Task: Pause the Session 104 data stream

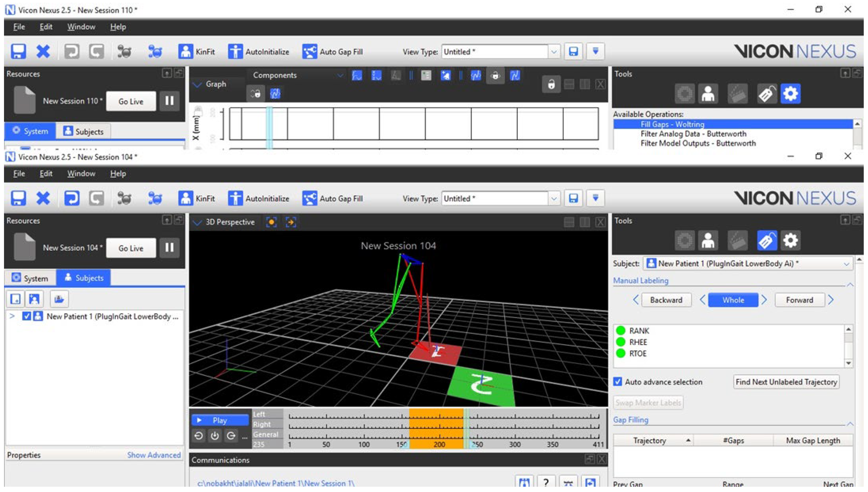Action: 169,248
